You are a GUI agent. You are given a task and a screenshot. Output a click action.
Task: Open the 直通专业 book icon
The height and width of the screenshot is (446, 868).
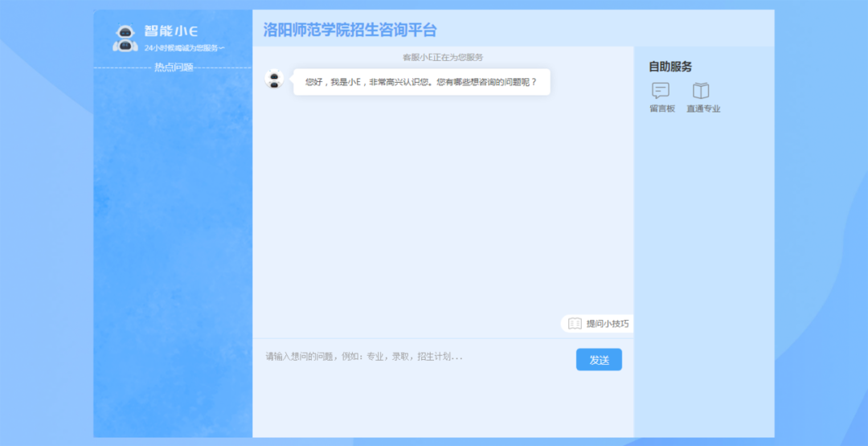tap(701, 90)
